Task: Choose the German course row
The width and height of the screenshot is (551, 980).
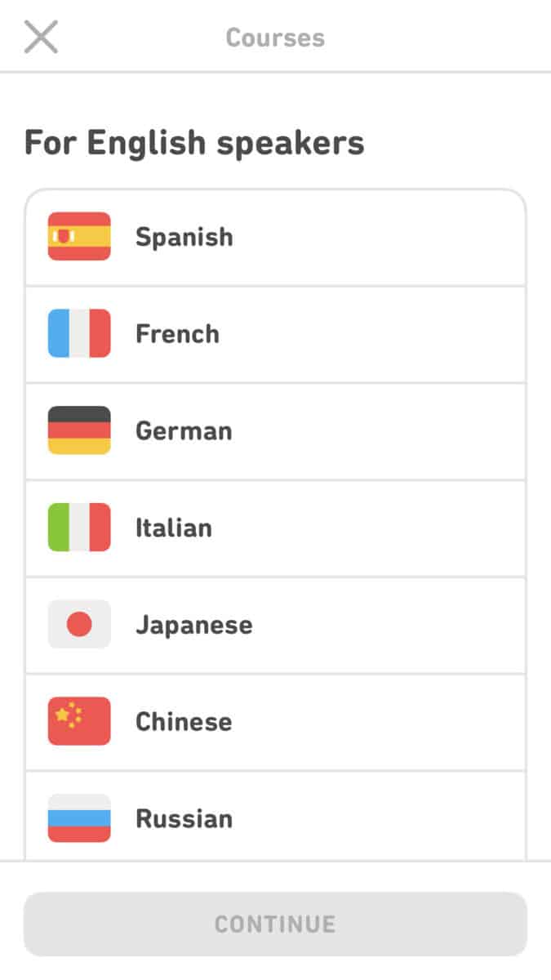Action: click(x=275, y=430)
